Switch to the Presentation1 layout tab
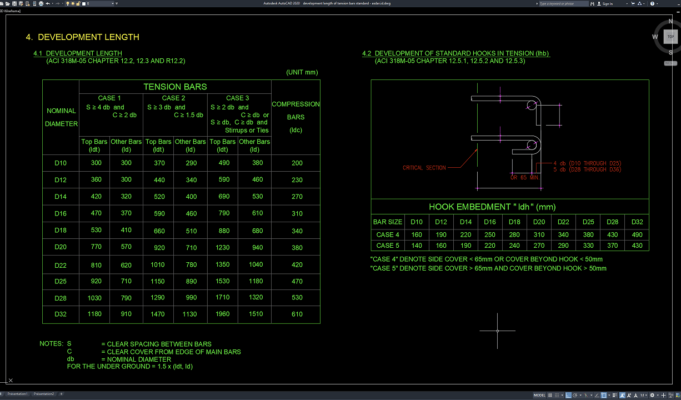This screenshot has height=400, width=681. coord(18,393)
